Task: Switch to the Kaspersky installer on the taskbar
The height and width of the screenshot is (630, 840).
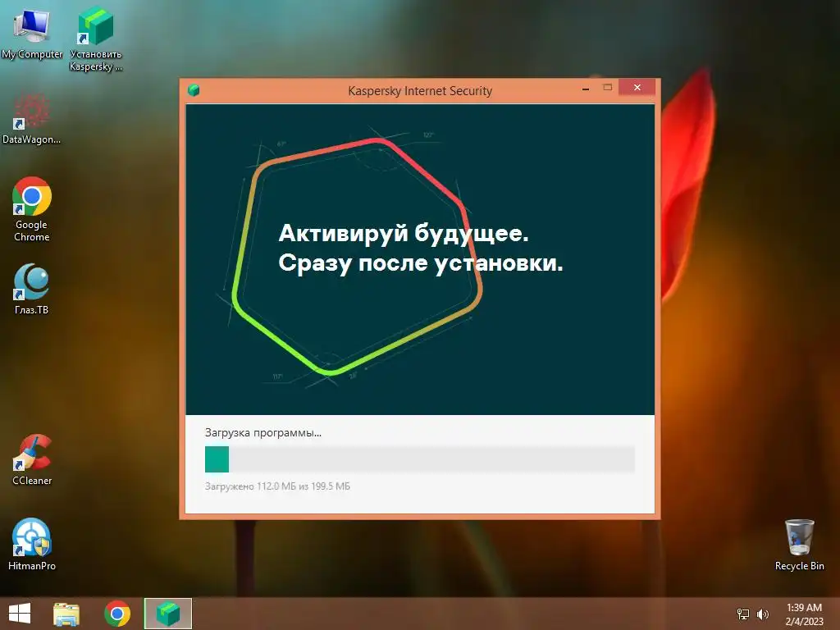Action: coord(168,614)
